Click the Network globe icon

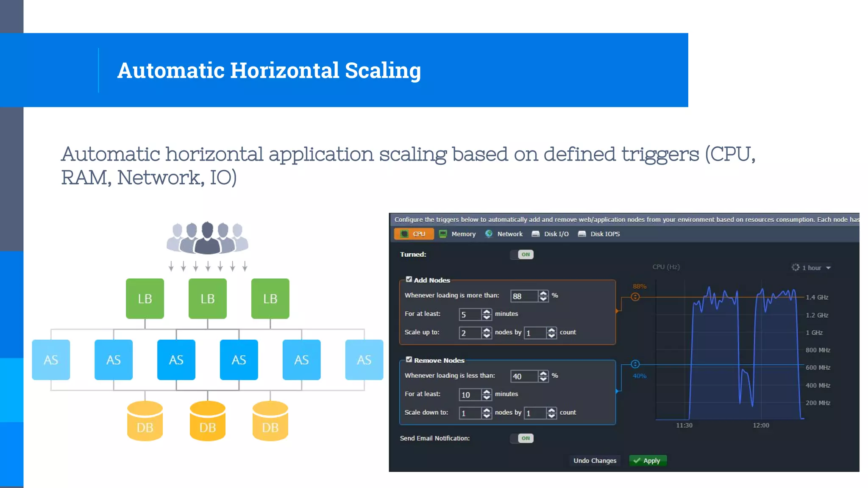pos(489,234)
